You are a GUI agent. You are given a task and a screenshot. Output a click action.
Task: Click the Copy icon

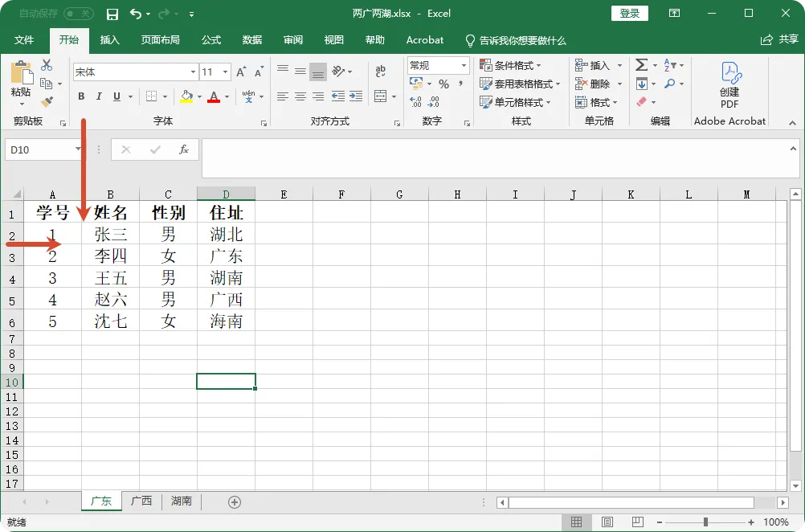pyautogui.click(x=47, y=84)
